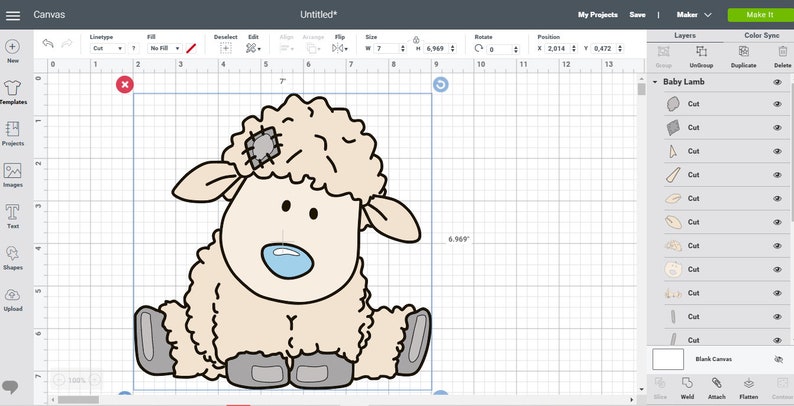
Task: Hide the third Cut layer (small triangle)
Action: click(777, 151)
